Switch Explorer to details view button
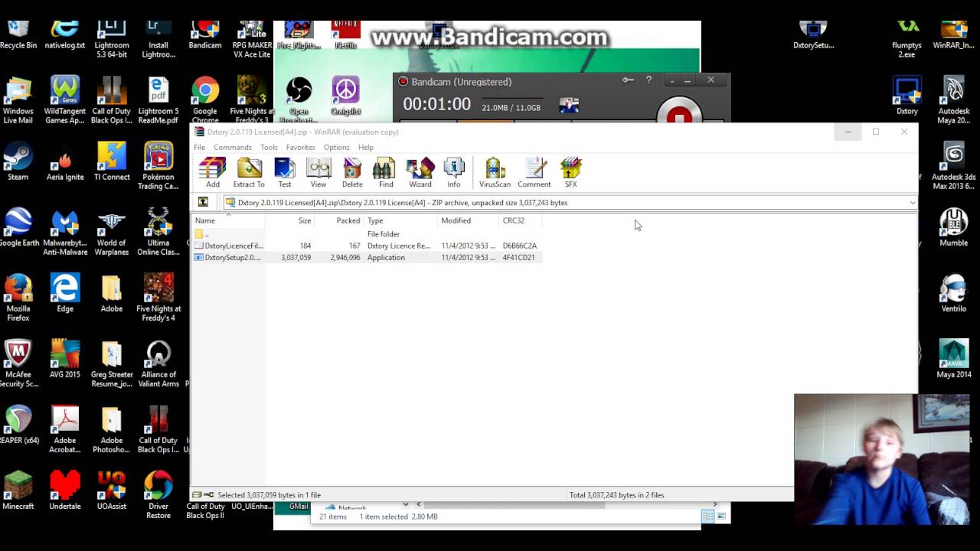 pyautogui.click(x=708, y=517)
